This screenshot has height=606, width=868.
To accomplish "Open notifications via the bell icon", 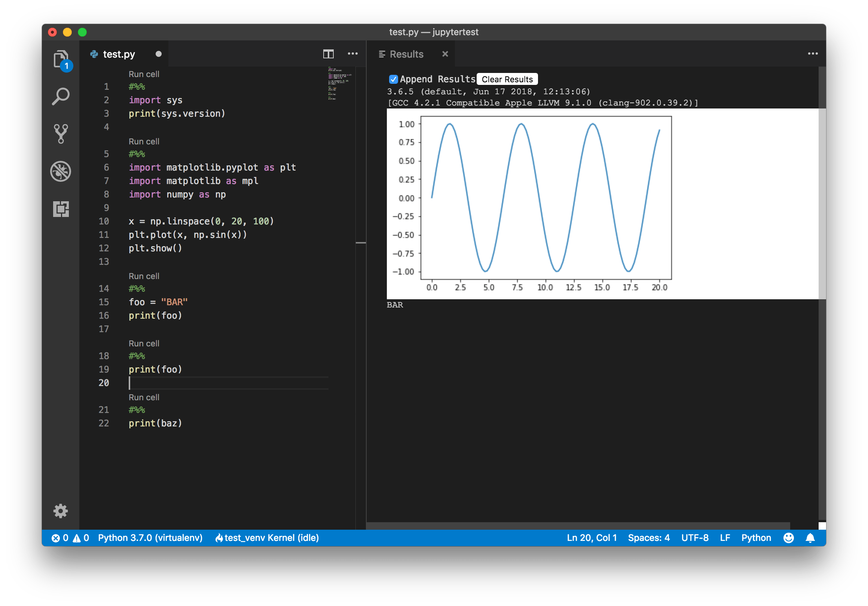I will 810,538.
